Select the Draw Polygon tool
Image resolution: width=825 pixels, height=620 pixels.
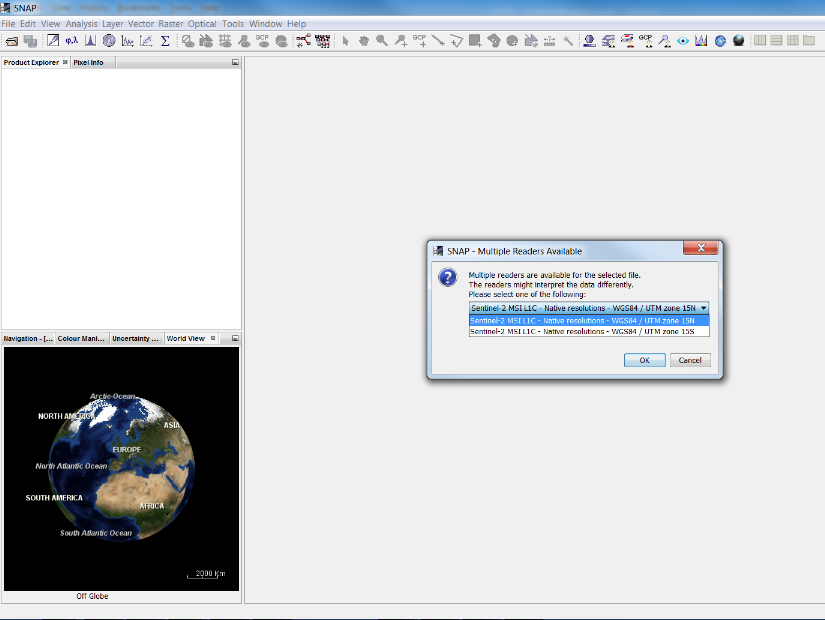coord(494,41)
